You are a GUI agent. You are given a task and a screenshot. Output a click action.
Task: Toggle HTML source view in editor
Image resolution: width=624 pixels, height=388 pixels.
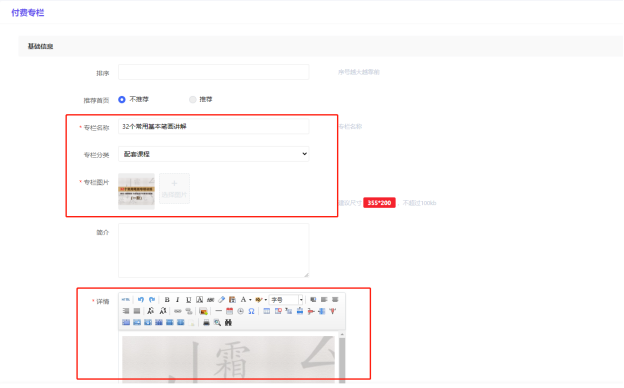(126, 300)
